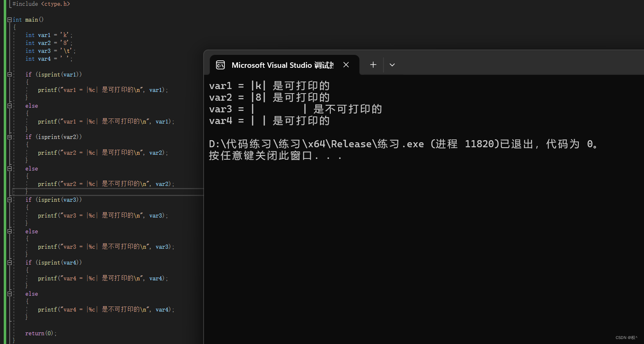
Task: Collapse the else block after the var3 check
Action: (x=10, y=231)
